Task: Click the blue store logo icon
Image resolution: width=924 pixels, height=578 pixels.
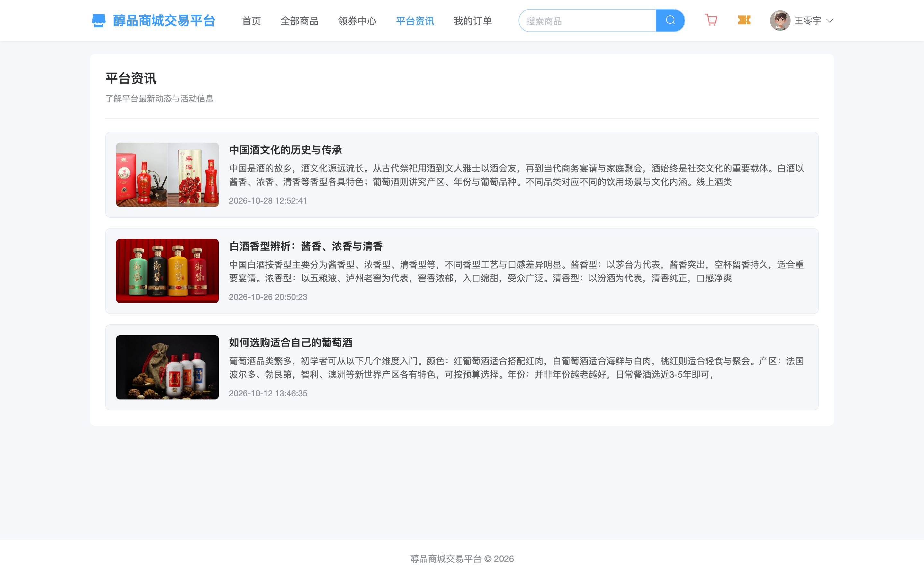Action: pos(98,21)
